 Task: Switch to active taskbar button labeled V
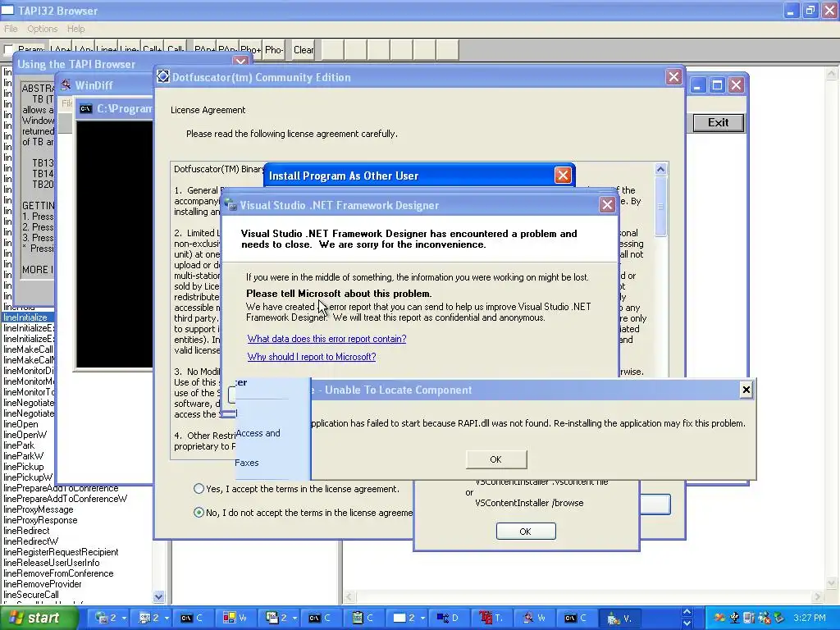621,618
